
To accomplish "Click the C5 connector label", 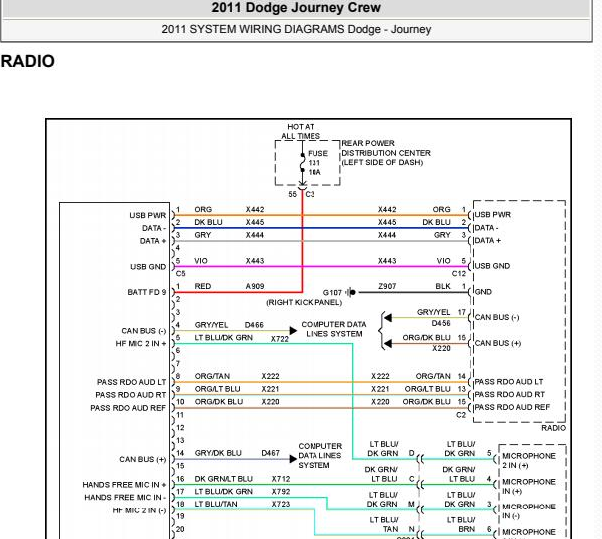I will [x=180, y=273].
